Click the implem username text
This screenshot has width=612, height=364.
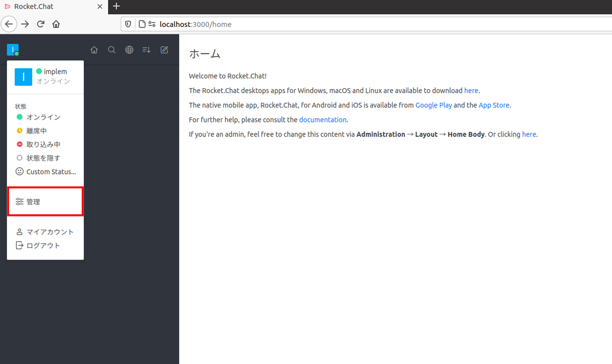[55, 72]
